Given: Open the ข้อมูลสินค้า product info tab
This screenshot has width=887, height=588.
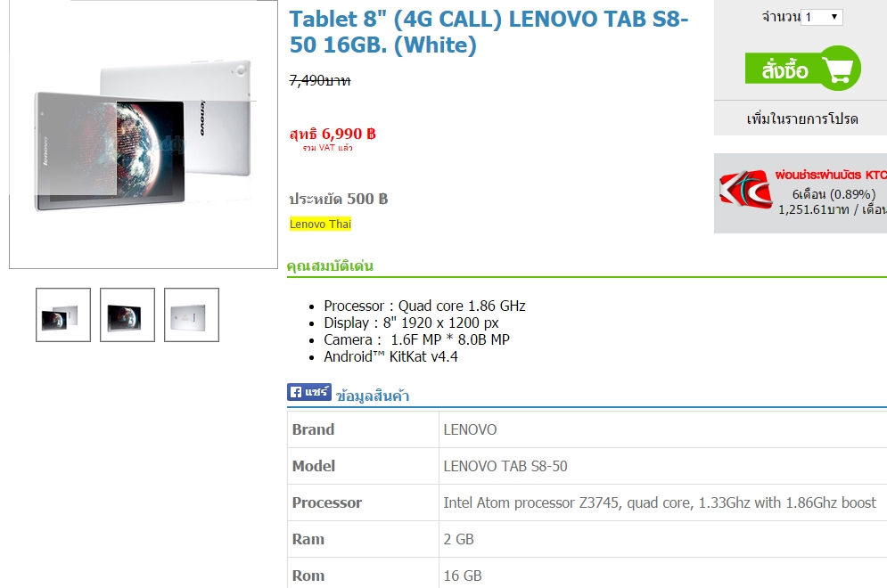Looking at the screenshot, I should [x=373, y=396].
